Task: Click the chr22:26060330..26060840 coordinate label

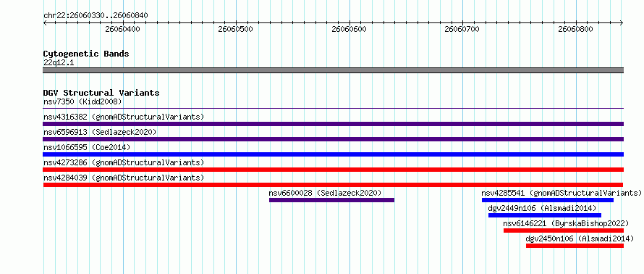Action: pos(96,16)
